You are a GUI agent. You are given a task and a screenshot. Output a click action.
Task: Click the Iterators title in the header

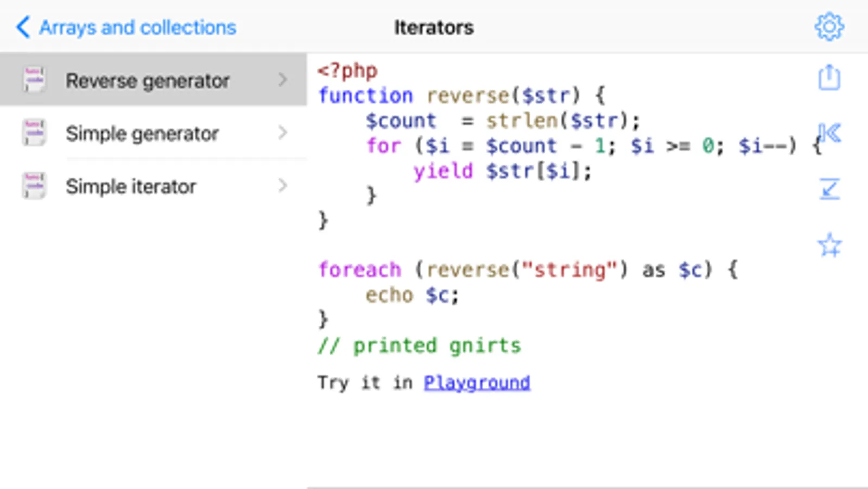434,28
